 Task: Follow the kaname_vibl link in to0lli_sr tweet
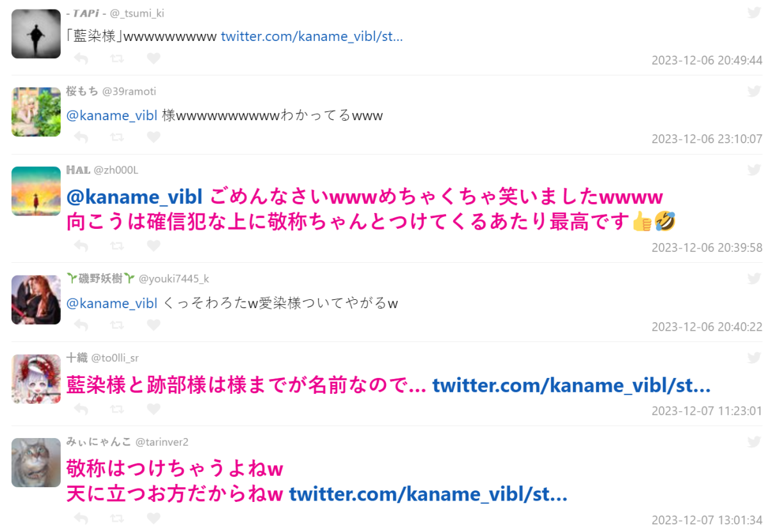572,386
